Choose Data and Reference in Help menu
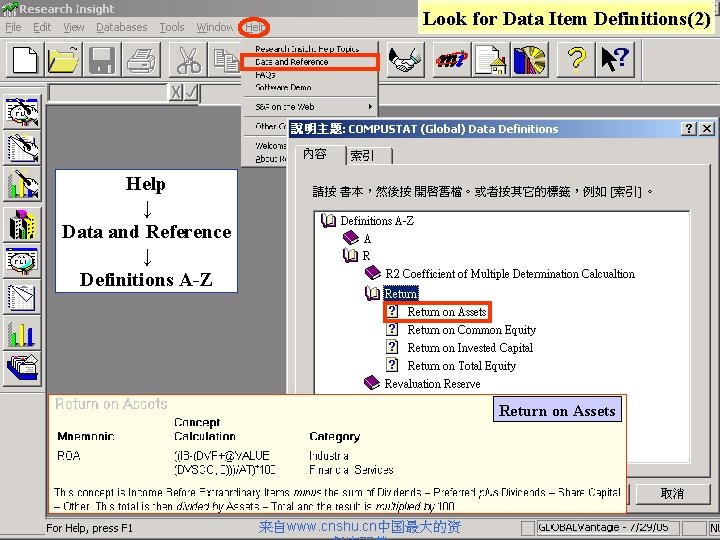720x540 pixels. [309, 62]
